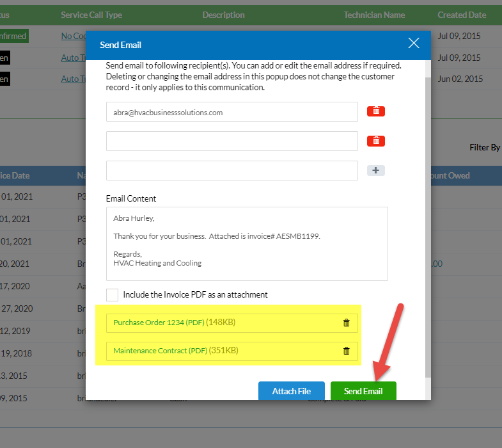Image resolution: width=502 pixels, height=448 pixels.
Task: Click the Send Email button
Action: point(363,391)
